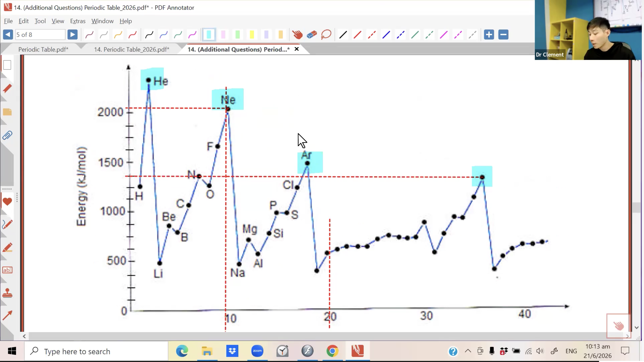Click the zoom in plus button
Screen dimensions: 644x362
point(489,35)
